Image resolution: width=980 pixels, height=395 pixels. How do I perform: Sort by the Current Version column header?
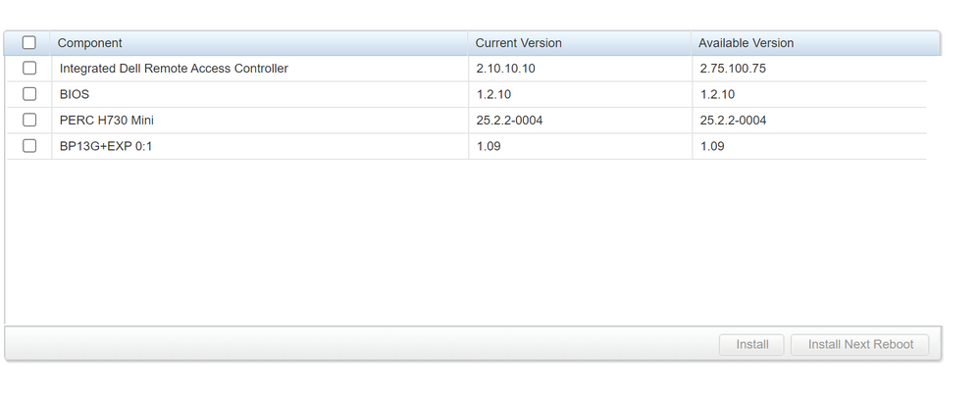tap(518, 43)
